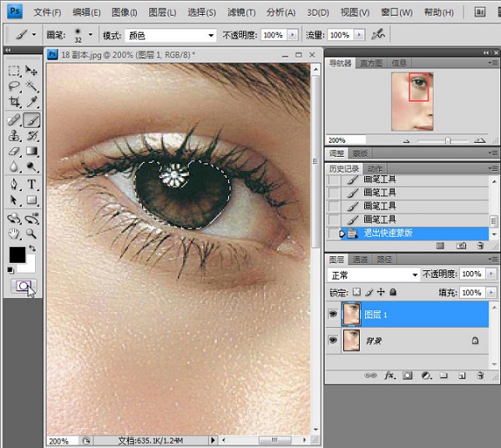The height and width of the screenshot is (448, 501).
Task: Select the Pen tool
Action: pyautogui.click(x=13, y=184)
